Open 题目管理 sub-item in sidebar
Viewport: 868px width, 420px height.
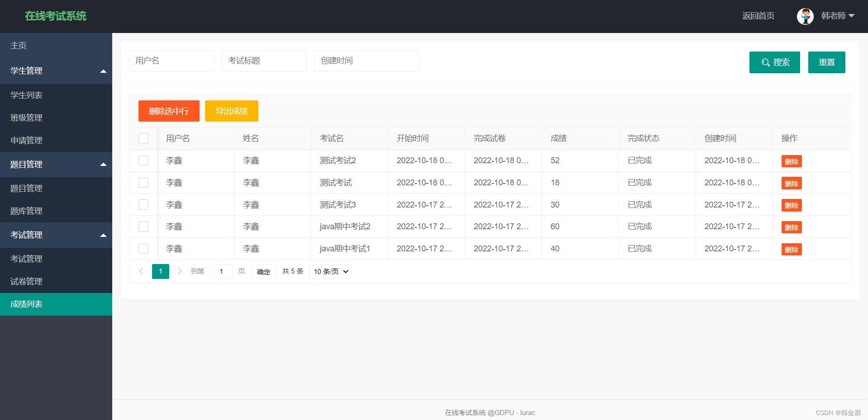click(56, 189)
